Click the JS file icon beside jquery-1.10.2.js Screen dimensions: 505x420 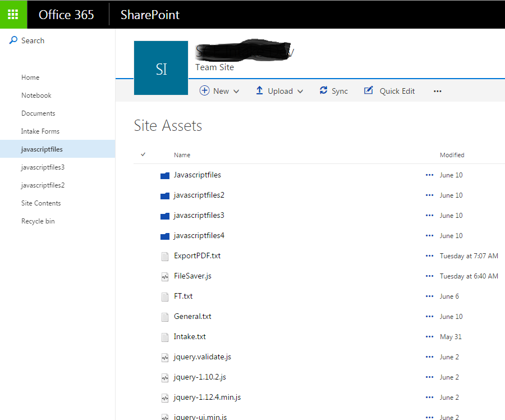tap(165, 377)
